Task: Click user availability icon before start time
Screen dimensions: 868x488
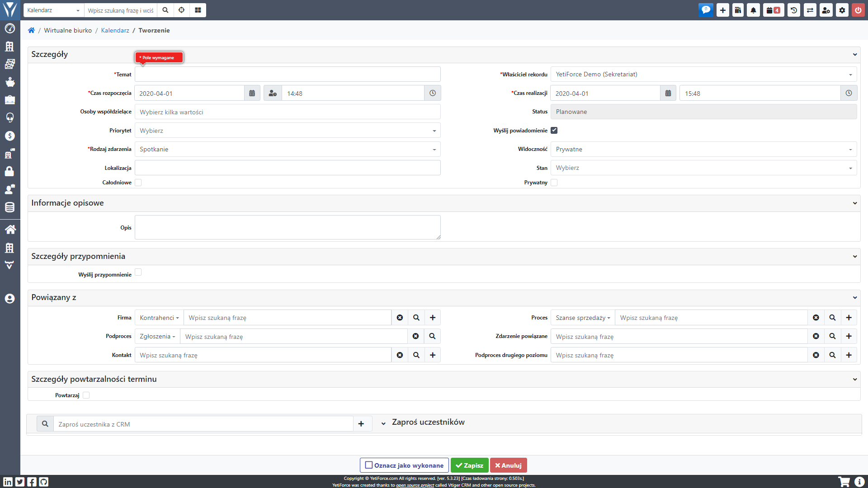Action: click(273, 93)
